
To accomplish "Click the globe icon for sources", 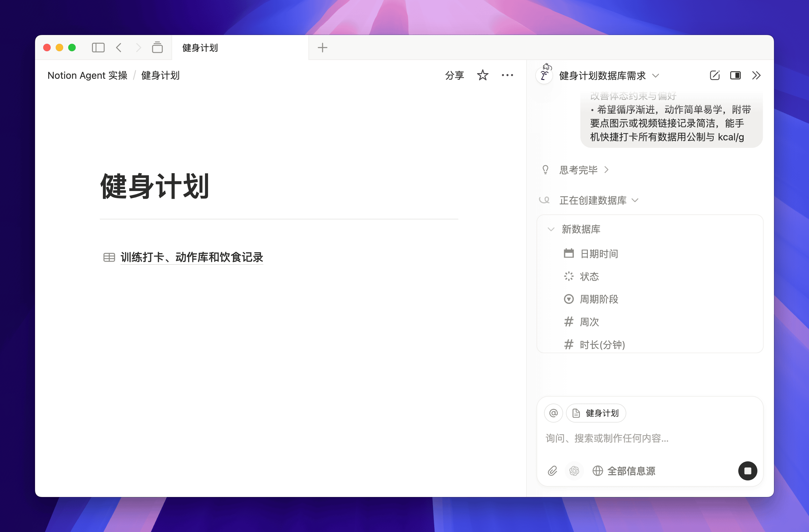I will tap(598, 471).
